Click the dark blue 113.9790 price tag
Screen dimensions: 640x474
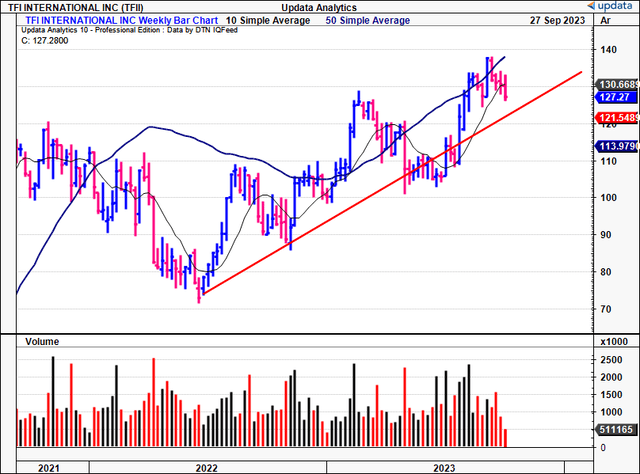tap(615, 146)
